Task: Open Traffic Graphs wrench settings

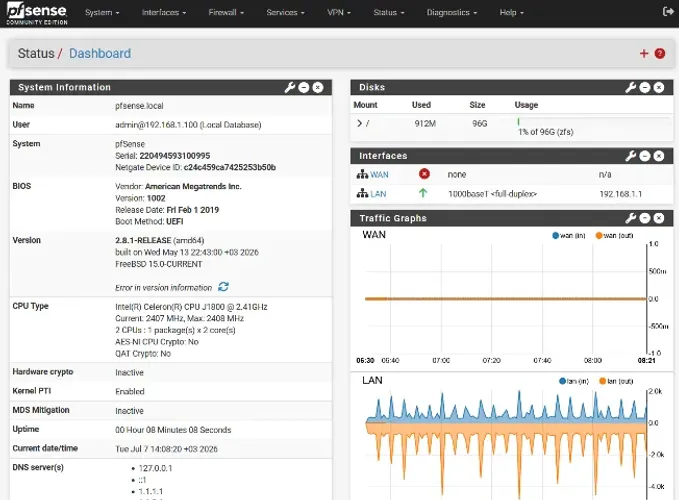Action: coord(630,218)
